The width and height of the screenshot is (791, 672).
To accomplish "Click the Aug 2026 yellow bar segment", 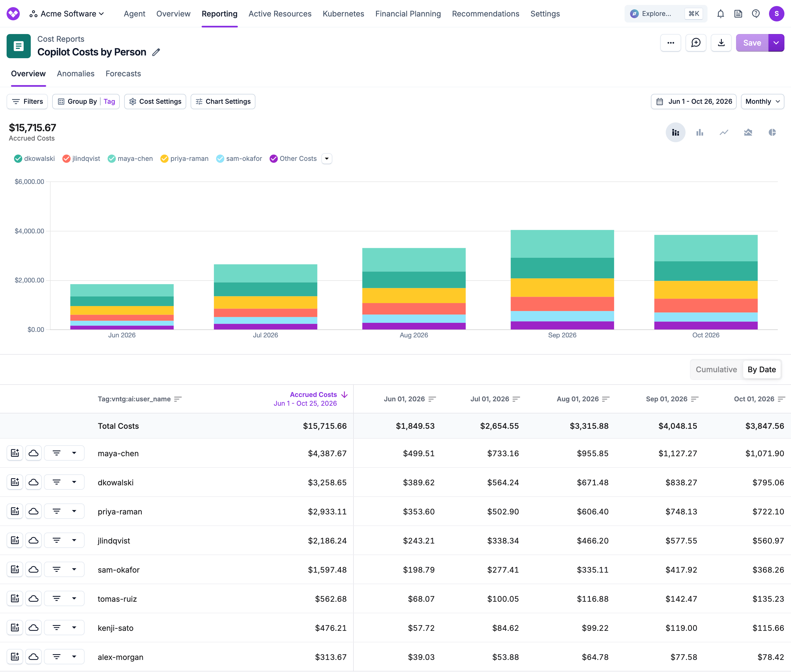I will click(x=414, y=296).
